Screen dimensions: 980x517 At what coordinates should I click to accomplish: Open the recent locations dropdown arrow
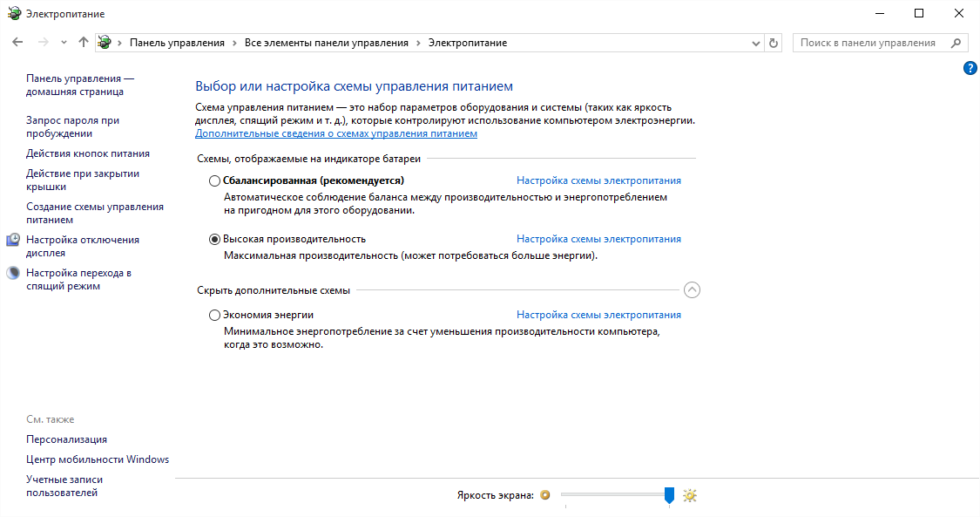tap(64, 43)
